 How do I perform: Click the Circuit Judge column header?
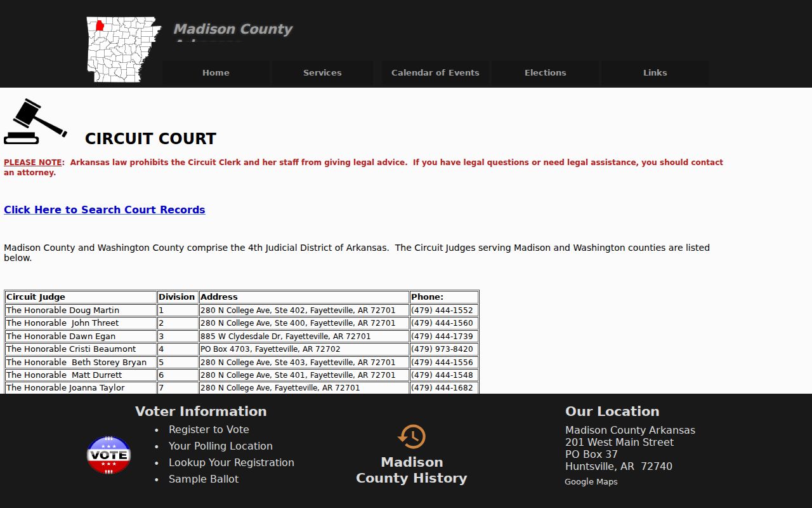tap(81, 297)
